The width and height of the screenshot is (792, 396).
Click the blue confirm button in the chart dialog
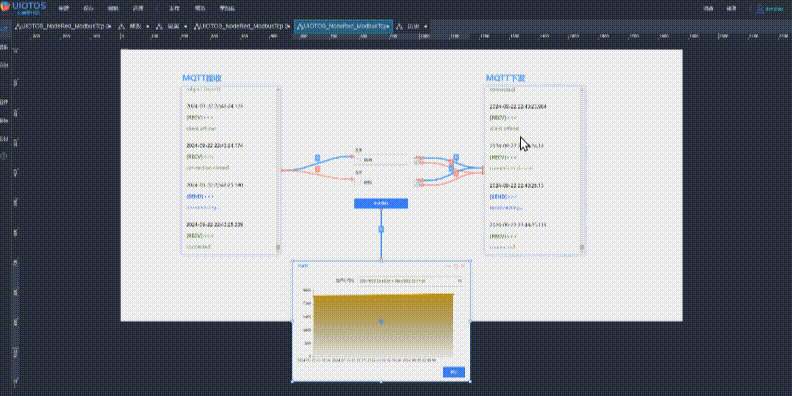454,372
